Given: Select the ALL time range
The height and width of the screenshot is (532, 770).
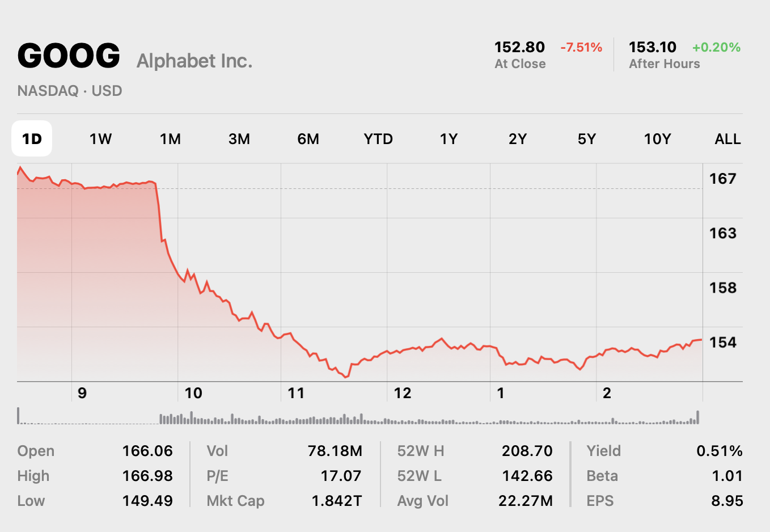Looking at the screenshot, I should click(x=728, y=139).
